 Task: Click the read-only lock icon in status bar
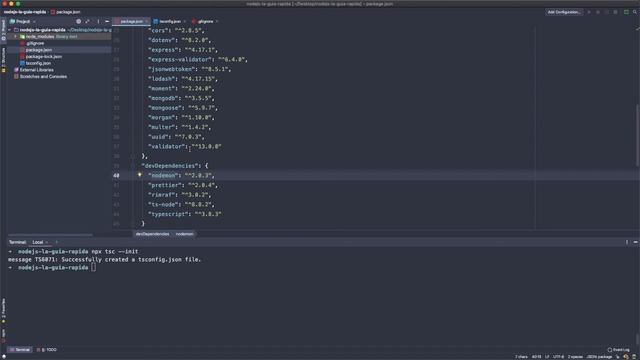[x=618, y=357]
